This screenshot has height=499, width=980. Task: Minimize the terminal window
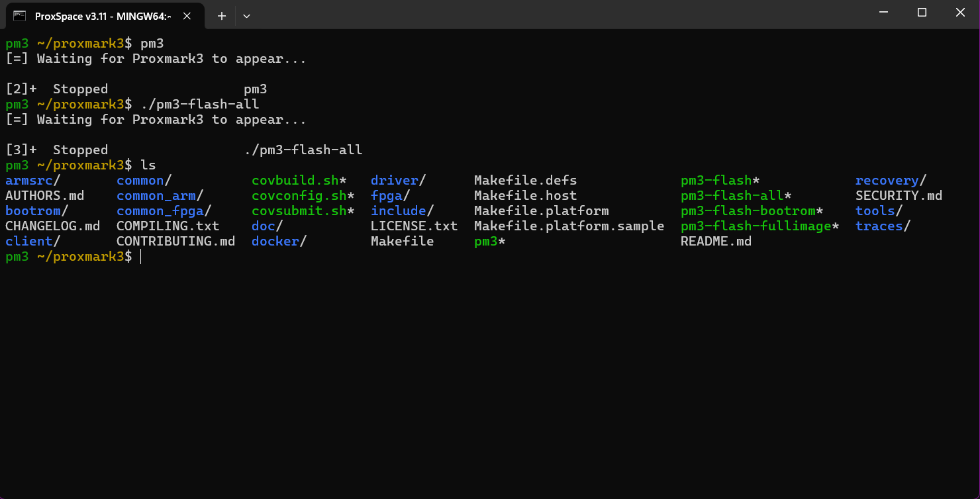point(883,13)
